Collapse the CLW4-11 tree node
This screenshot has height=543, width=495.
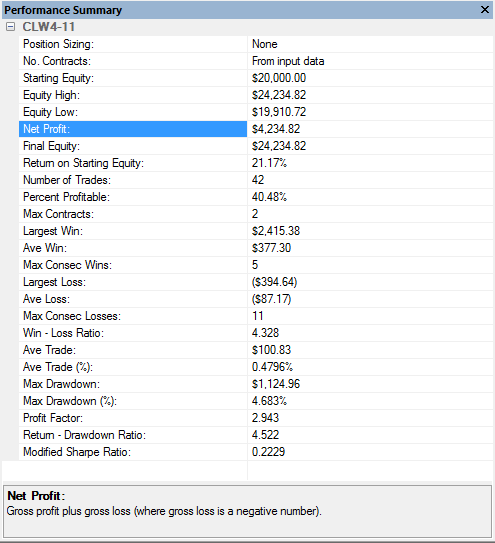(x=10, y=27)
